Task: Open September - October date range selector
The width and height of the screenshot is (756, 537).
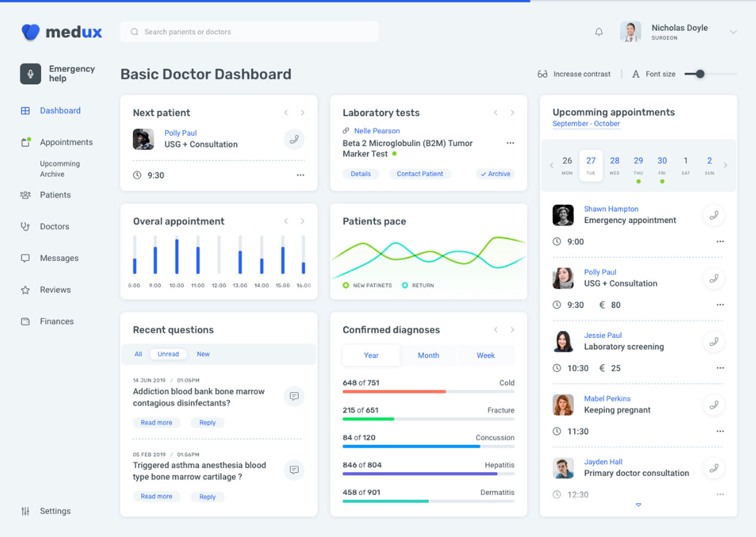Action: tap(586, 124)
